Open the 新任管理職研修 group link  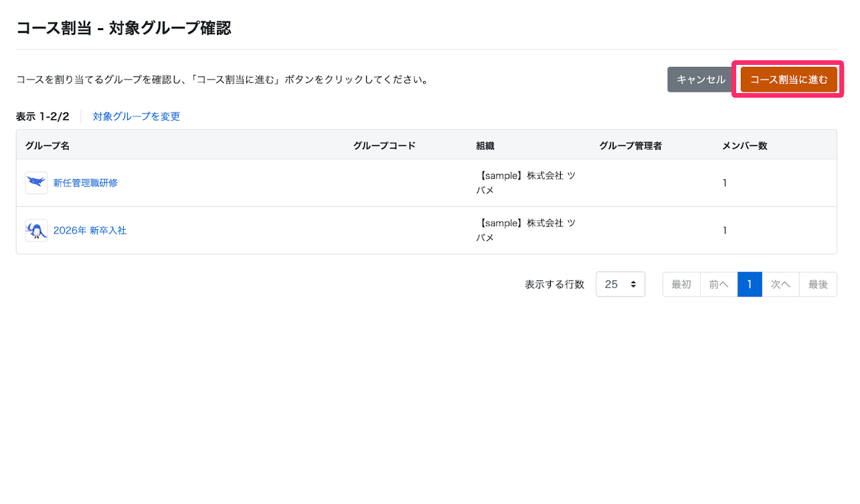coord(86,183)
